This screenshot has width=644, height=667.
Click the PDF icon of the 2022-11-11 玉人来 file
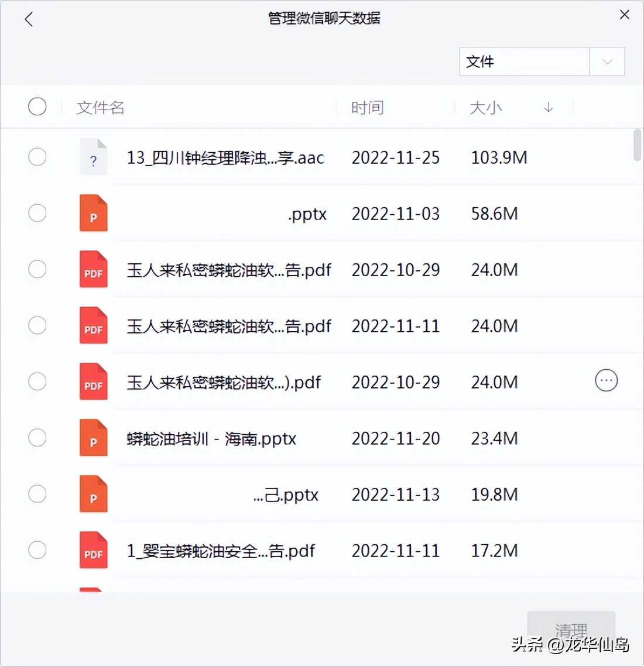tap(93, 325)
